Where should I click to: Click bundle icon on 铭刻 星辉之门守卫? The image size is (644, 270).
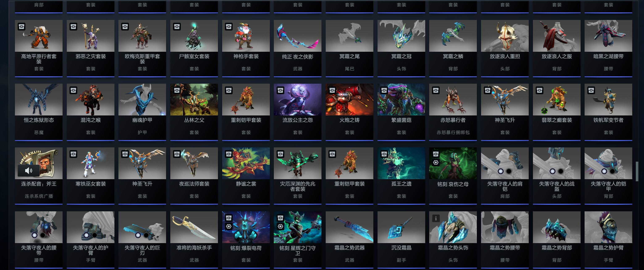pos(281,218)
